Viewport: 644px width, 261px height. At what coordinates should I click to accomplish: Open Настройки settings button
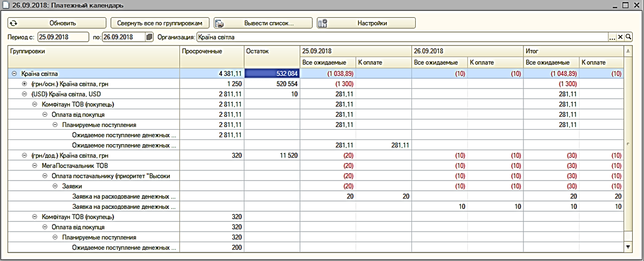pyautogui.click(x=366, y=23)
